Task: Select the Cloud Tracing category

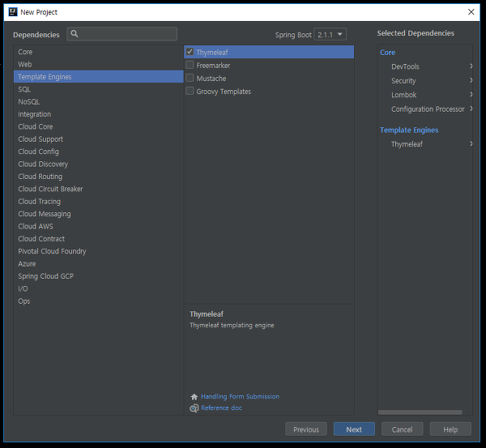Action: click(99, 201)
